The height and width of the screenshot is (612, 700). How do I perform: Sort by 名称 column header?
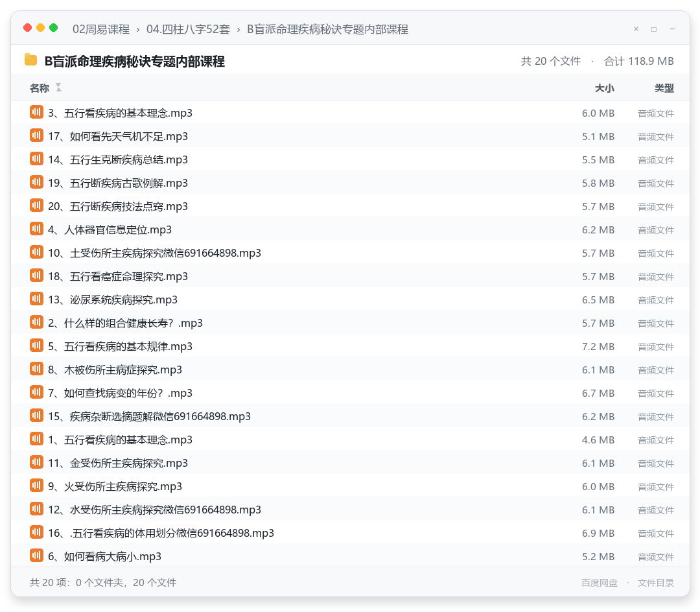40,88
